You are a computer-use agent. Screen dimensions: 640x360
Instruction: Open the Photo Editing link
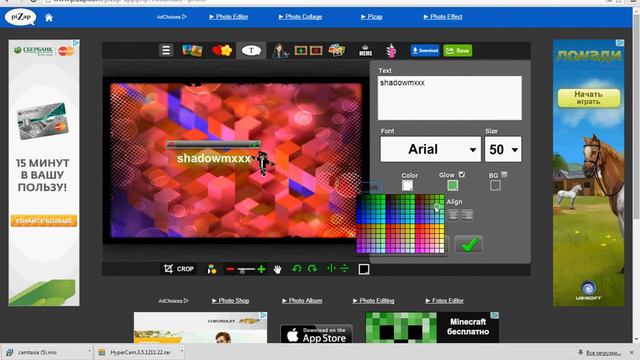pyautogui.click(x=373, y=300)
